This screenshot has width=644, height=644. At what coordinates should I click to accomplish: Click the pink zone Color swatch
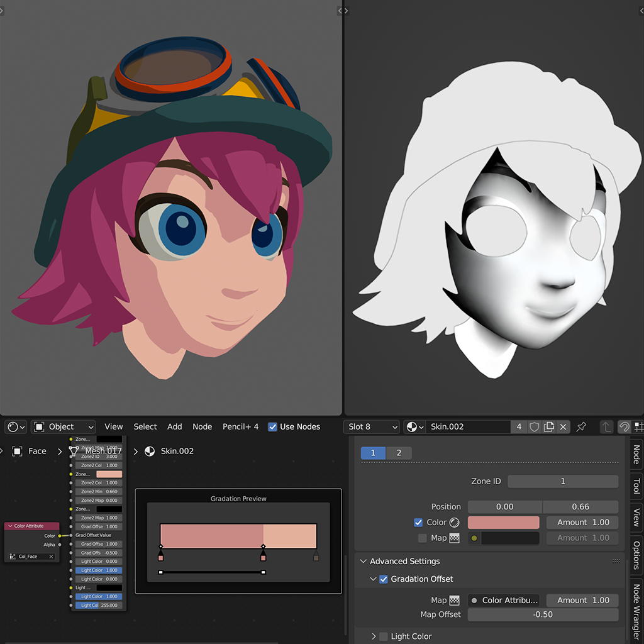503,523
